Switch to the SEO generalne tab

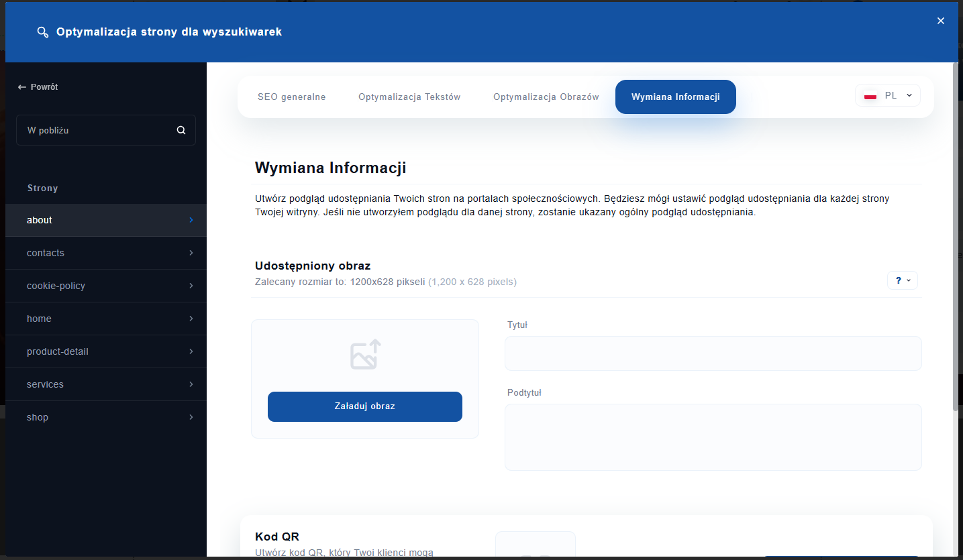(x=291, y=97)
